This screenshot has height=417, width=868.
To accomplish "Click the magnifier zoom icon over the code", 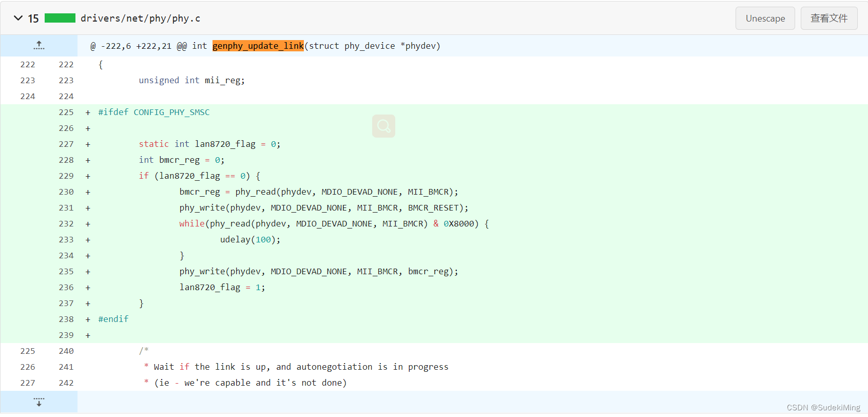I will 383,126.
